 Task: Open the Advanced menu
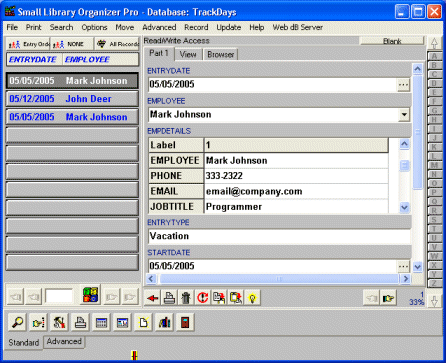[159, 27]
